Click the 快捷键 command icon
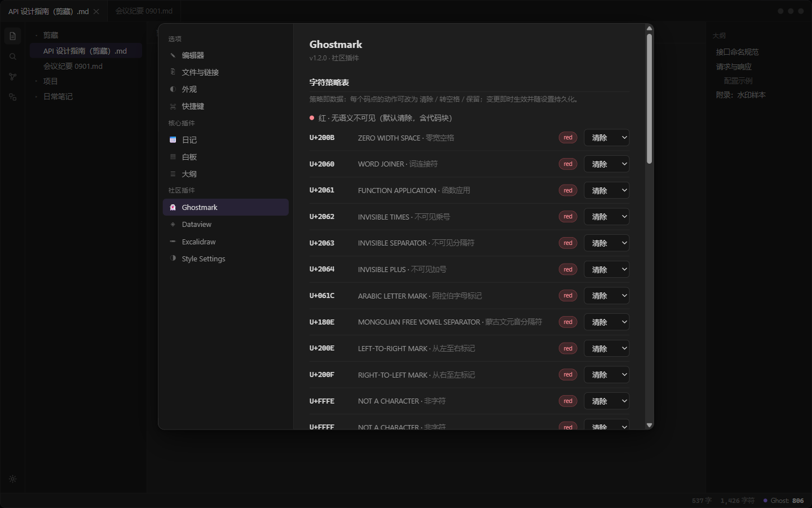The width and height of the screenshot is (812, 508). click(x=173, y=106)
